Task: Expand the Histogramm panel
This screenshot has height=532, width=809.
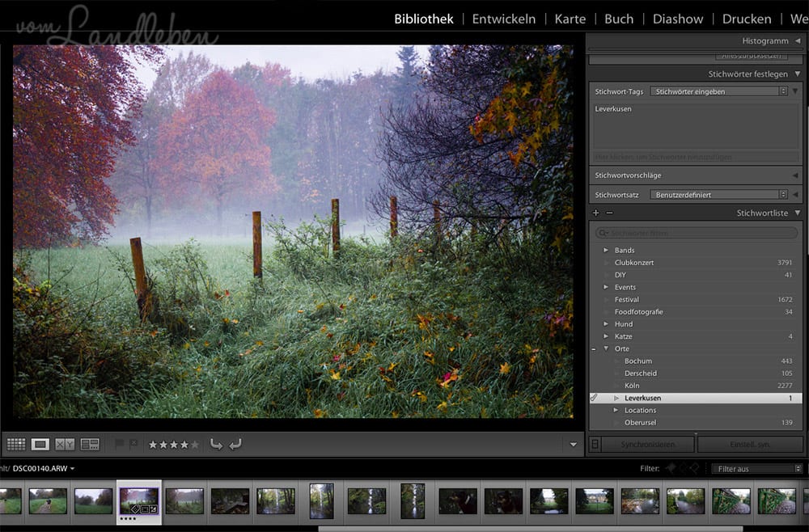Action: (797, 40)
